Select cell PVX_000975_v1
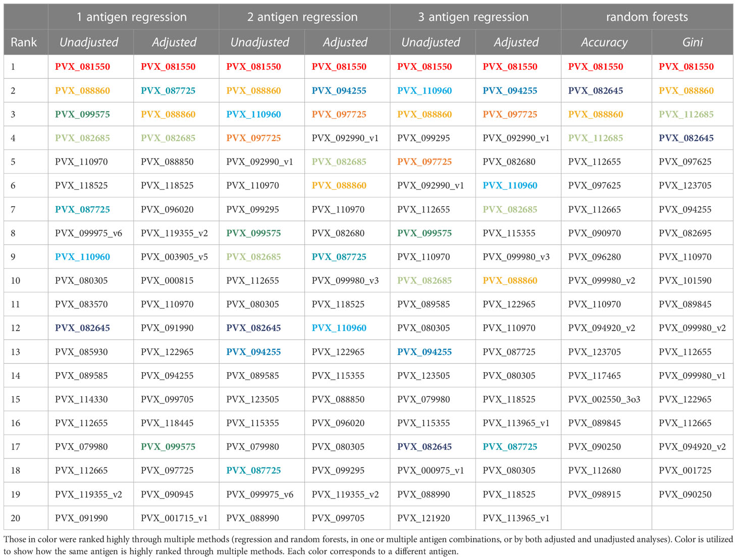Image resolution: width=737 pixels, height=560 pixels. coord(431,471)
